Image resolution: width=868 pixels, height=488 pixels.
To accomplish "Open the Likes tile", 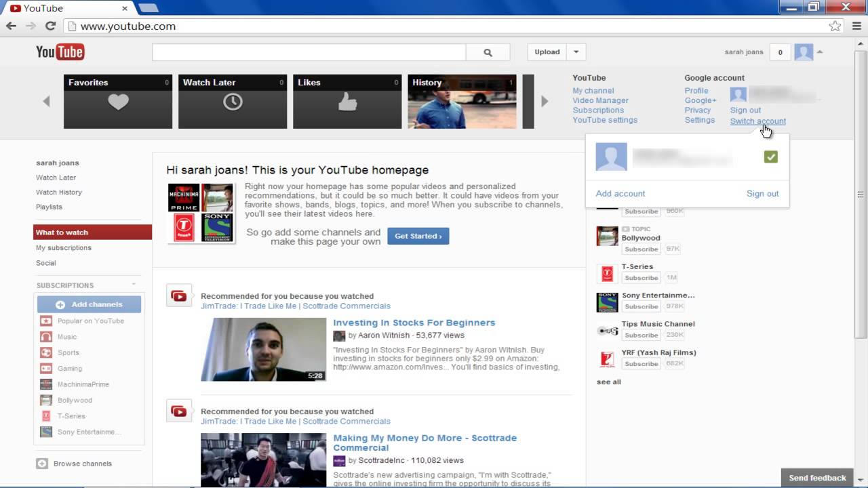I will [347, 102].
